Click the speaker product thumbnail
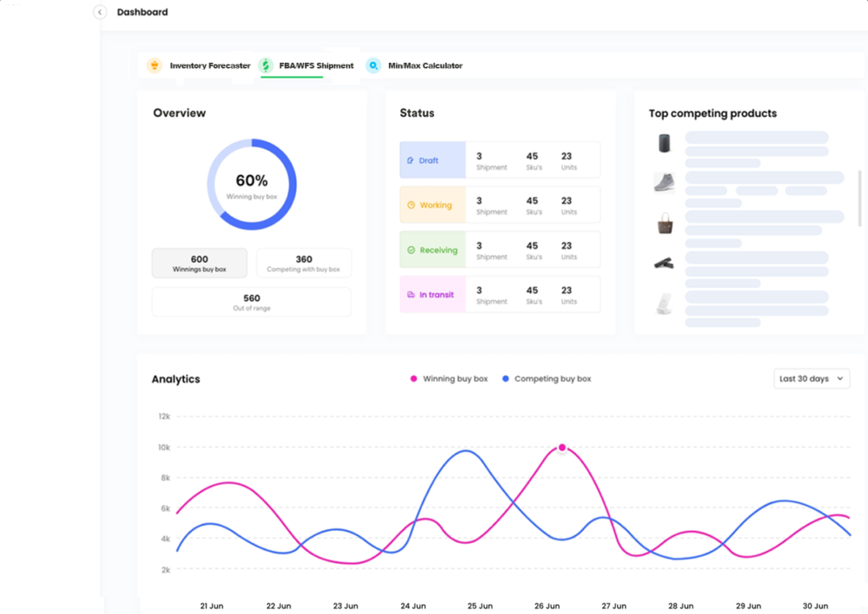The width and height of the screenshot is (868, 614). point(664,142)
